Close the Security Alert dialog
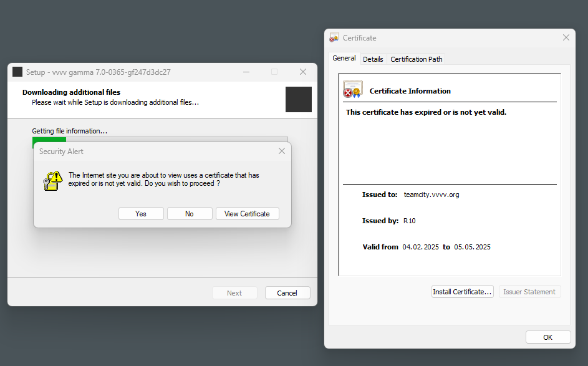This screenshot has height=366, width=588. pos(282,151)
